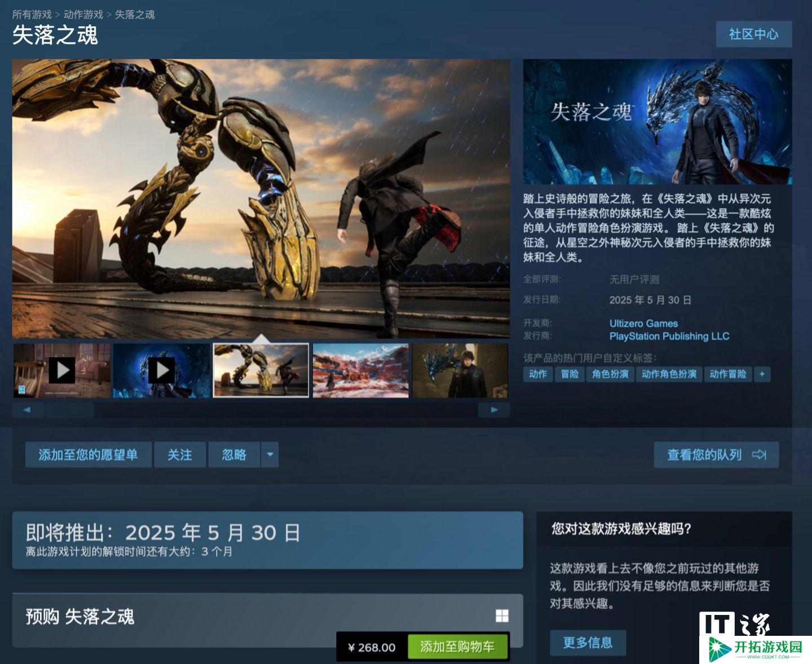The image size is (812, 664).
Task: Select the 冒险 tag
Action: (570, 374)
